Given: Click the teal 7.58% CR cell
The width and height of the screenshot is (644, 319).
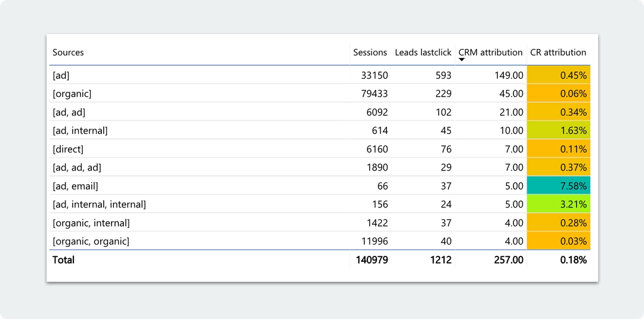Looking at the screenshot, I should (x=559, y=186).
